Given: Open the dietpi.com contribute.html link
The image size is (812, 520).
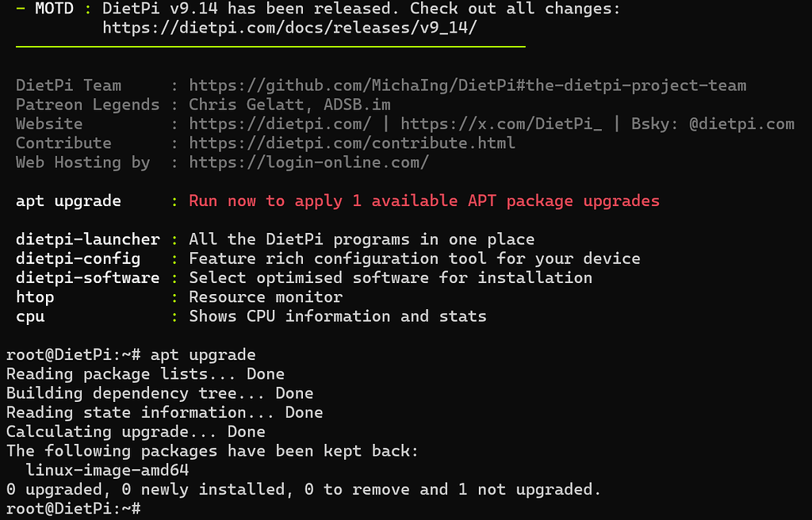Looking at the screenshot, I should coord(352,143).
